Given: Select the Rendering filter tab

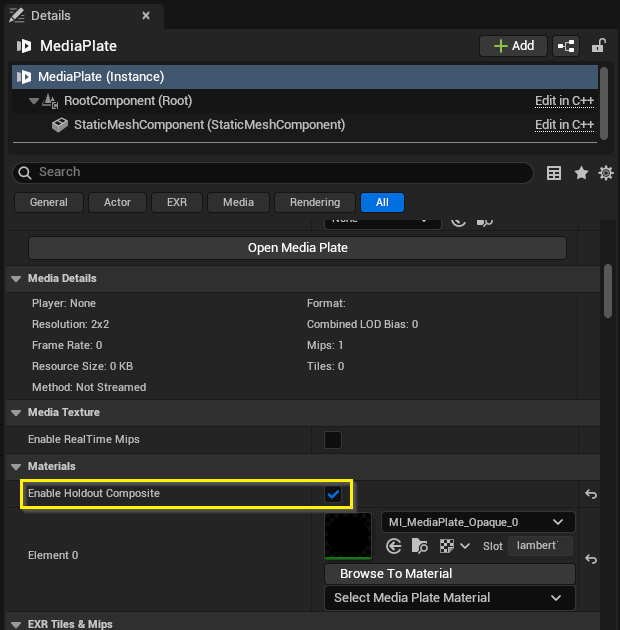Looking at the screenshot, I should [315, 202].
